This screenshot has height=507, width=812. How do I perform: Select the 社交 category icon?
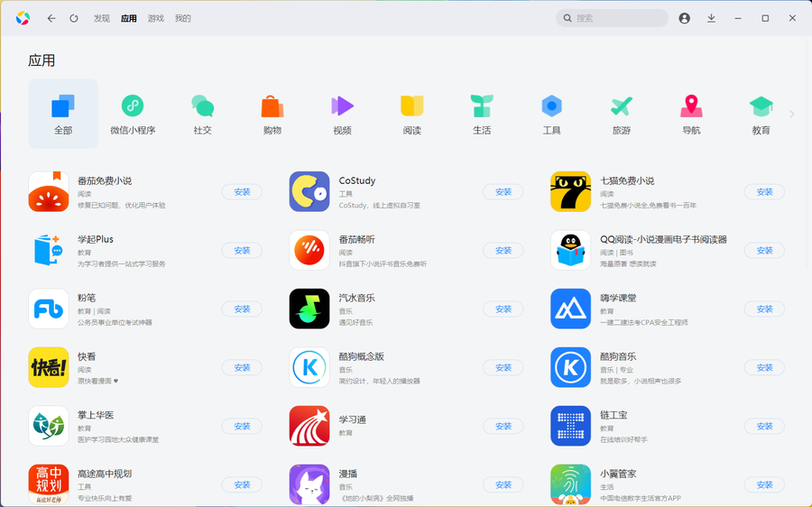(202, 106)
